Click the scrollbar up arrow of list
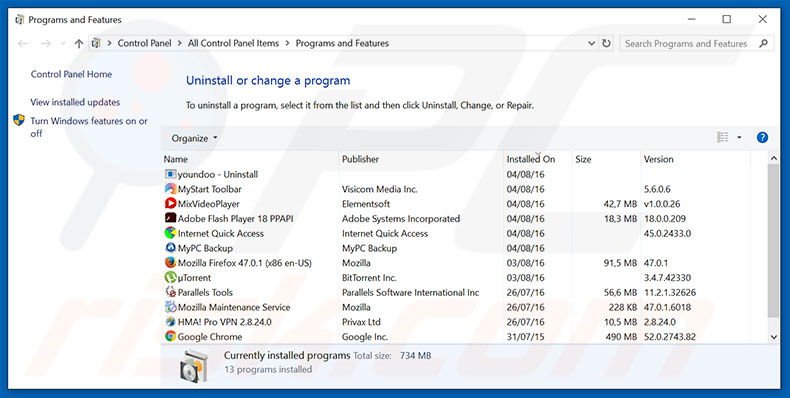 coord(773,159)
